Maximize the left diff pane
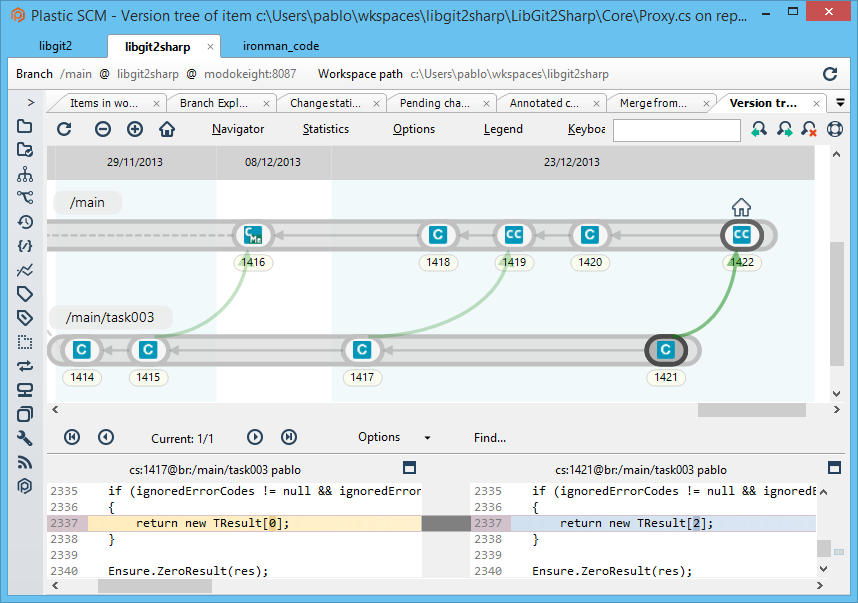The width and height of the screenshot is (858, 603). pos(409,467)
